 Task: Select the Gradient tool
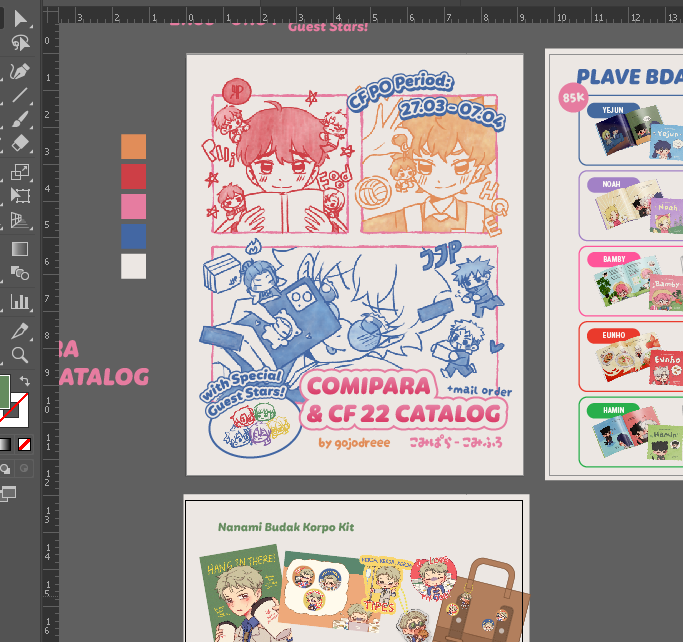click(x=20, y=249)
